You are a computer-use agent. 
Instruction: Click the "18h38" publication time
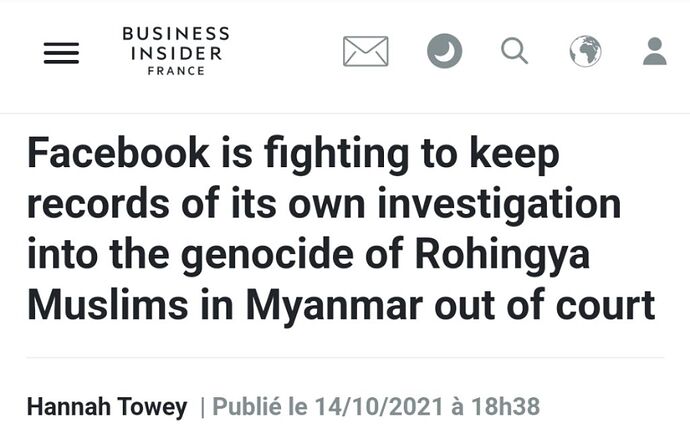pos(504,407)
